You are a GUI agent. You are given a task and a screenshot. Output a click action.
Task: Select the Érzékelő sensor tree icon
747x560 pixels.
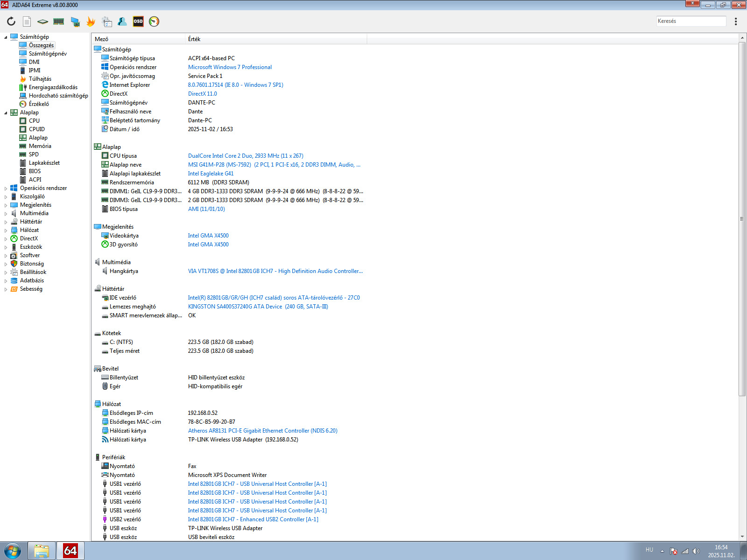[x=23, y=104]
